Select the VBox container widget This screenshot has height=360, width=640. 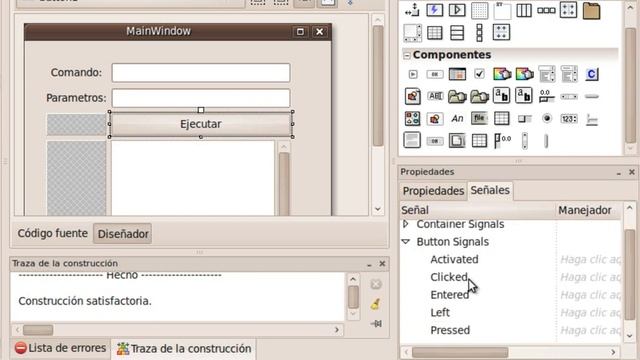click(x=457, y=33)
